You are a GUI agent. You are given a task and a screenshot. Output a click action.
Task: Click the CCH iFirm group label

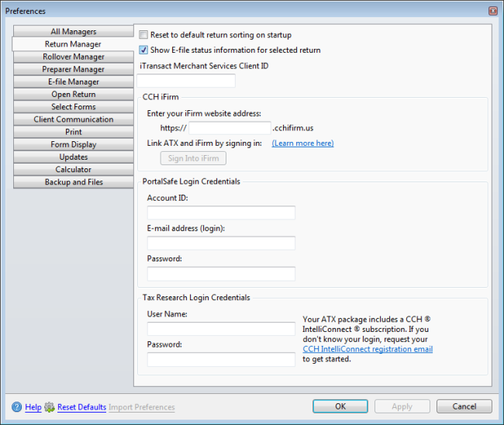coord(161,97)
